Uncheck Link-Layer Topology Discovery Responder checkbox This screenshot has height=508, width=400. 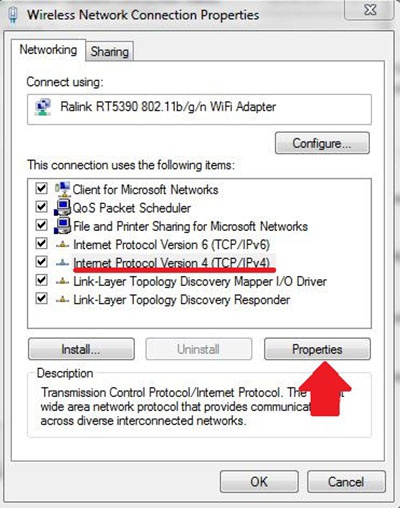tap(41, 298)
